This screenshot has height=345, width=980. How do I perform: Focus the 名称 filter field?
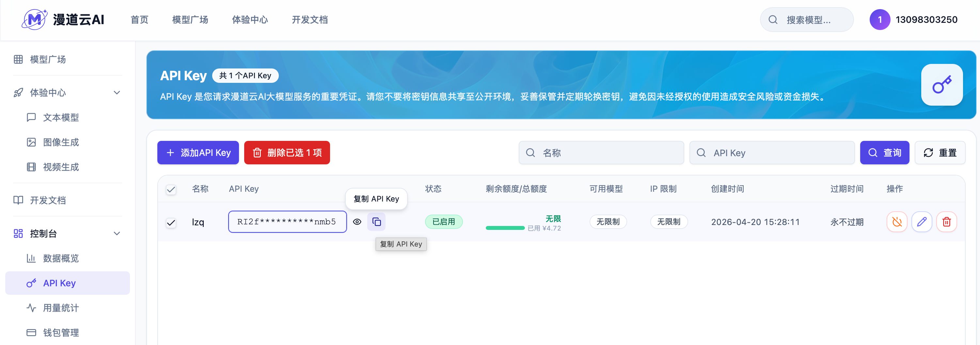[x=601, y=153]
